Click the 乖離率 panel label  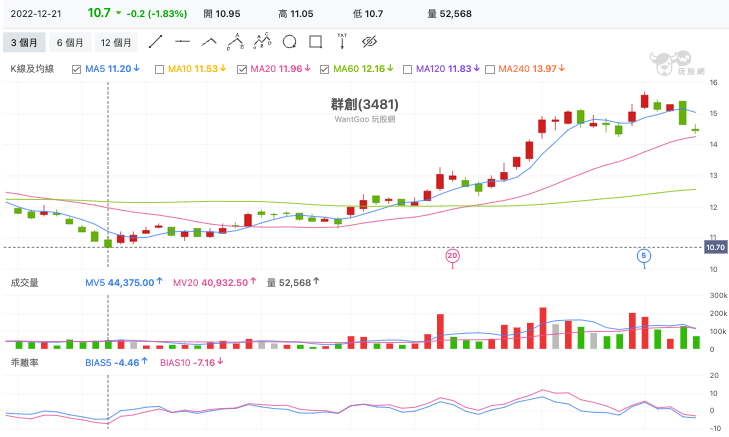(x=24, y=363)
